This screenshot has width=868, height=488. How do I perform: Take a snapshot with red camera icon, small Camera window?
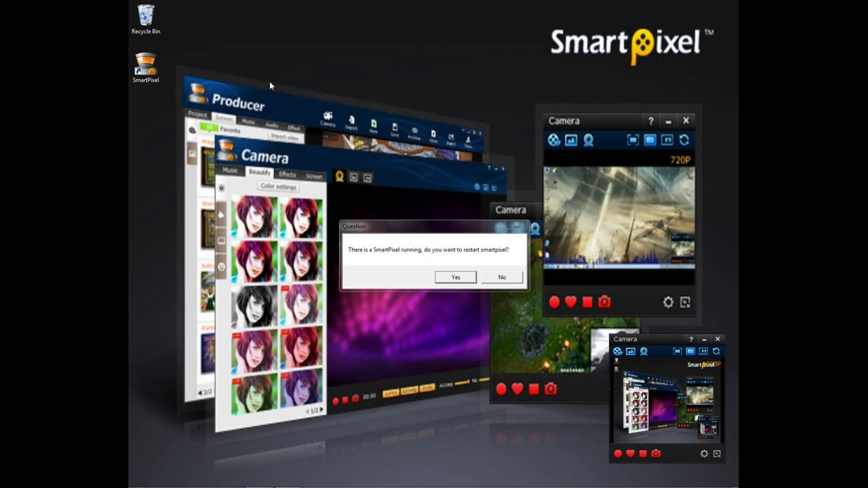tap(656, 453)
